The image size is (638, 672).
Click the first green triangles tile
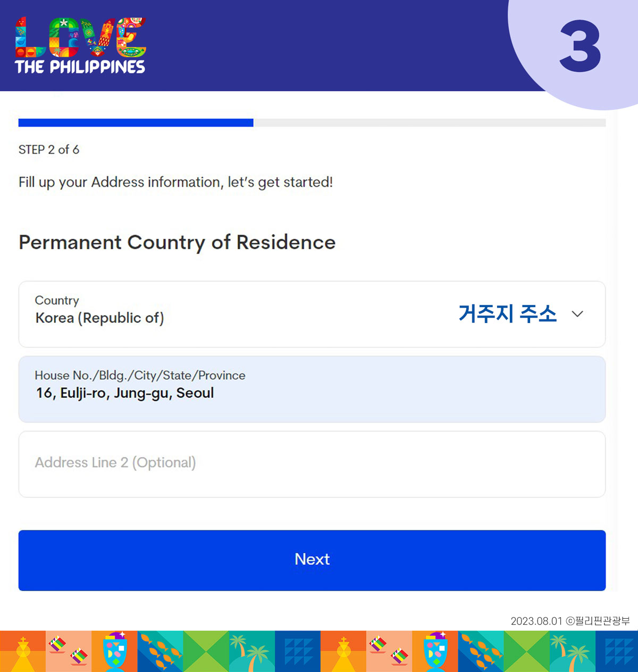click(206, 651)
